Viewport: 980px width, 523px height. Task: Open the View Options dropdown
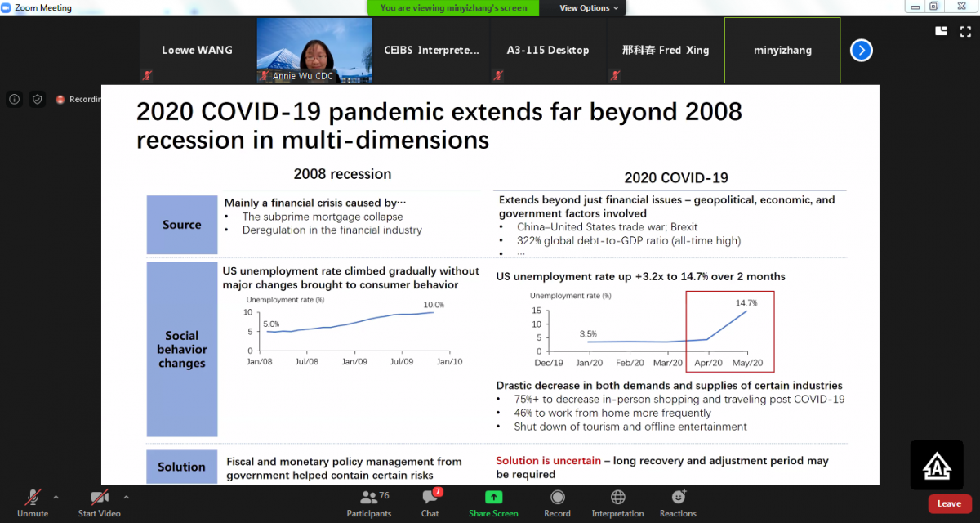(589, 8)
